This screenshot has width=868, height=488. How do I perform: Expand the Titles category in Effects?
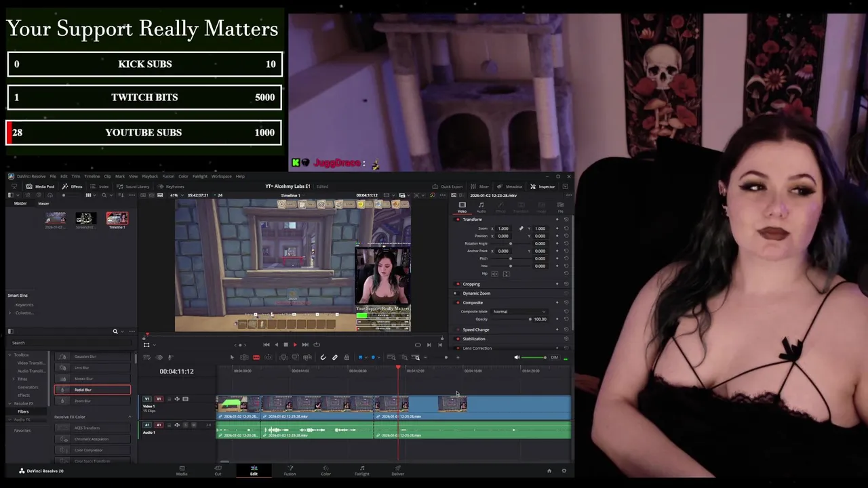15,379
